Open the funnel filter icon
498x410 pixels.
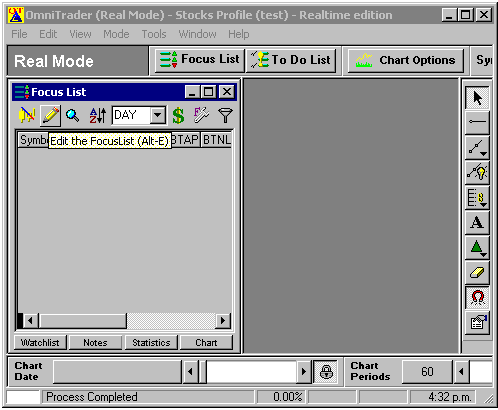point(225,115)
